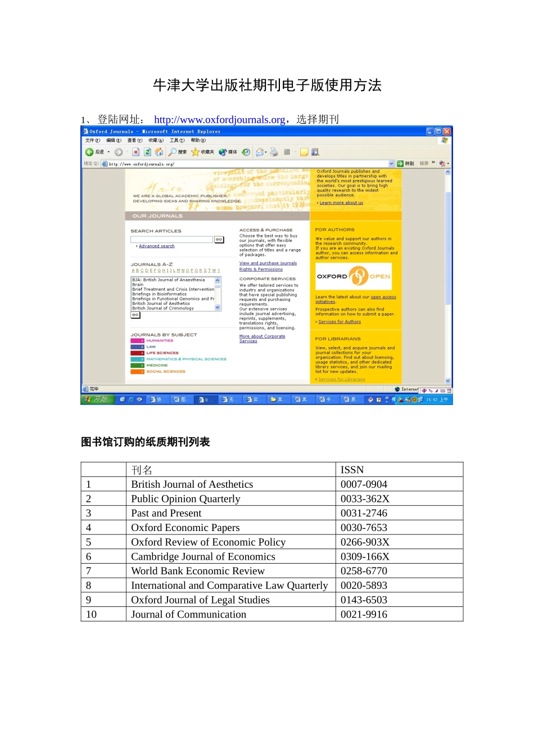Click journal list scroll-down arrow
The width and height of the screenshot is (534, 756).
click(218, 308)
